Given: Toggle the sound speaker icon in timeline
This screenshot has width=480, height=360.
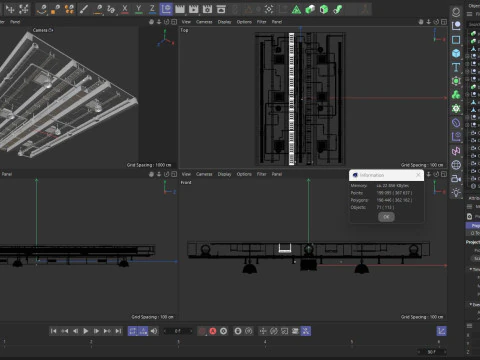Looking at the screenshot, I should click(x=154, y=331).
